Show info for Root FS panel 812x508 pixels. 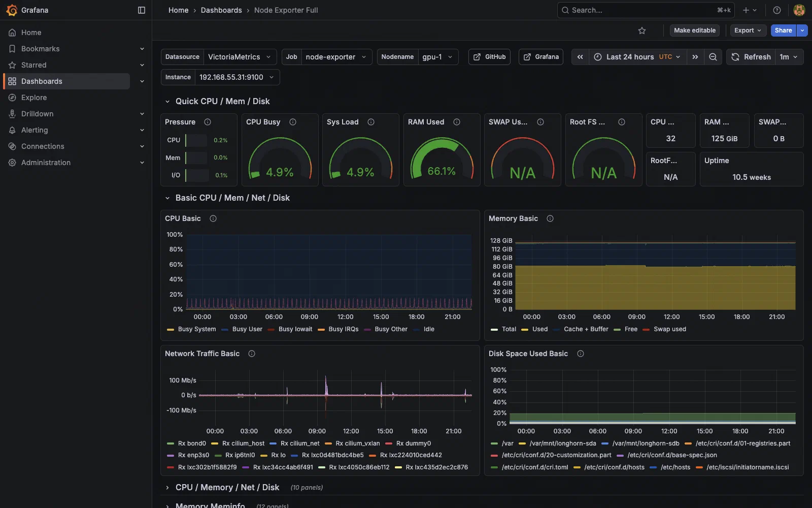622,122
